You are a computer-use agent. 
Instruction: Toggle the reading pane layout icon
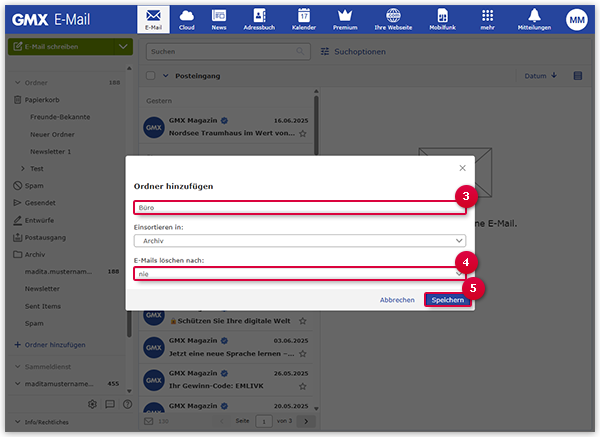[x=578, y=76]
